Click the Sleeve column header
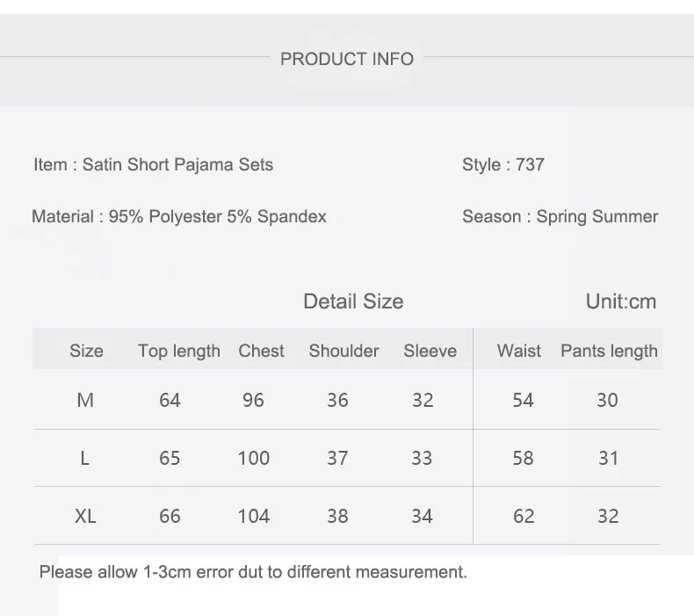Image resolution: width=694 pixels, height=616 pixels. click(x=430, y=351)
